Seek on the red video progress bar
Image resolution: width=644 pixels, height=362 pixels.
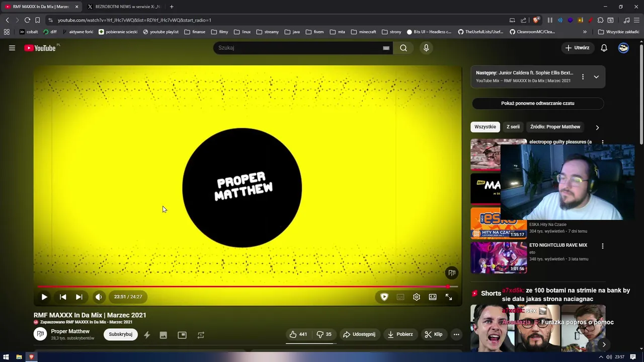(x=248, y=287)
